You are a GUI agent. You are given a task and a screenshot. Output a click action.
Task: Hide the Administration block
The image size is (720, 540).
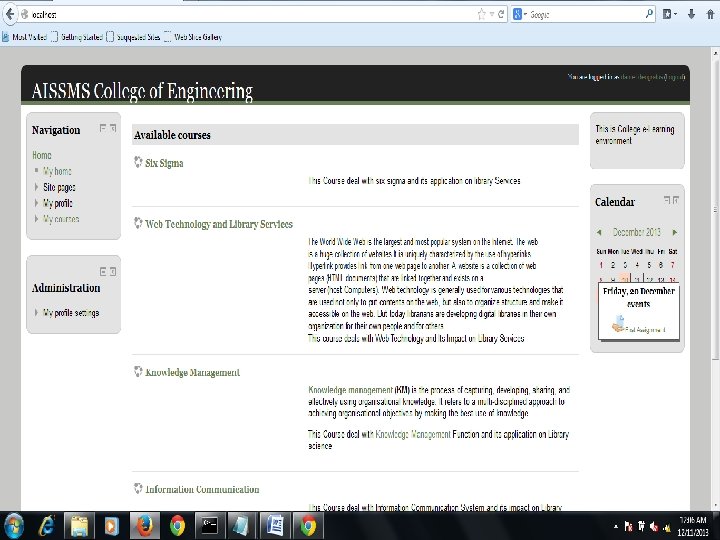click(103, 272)
